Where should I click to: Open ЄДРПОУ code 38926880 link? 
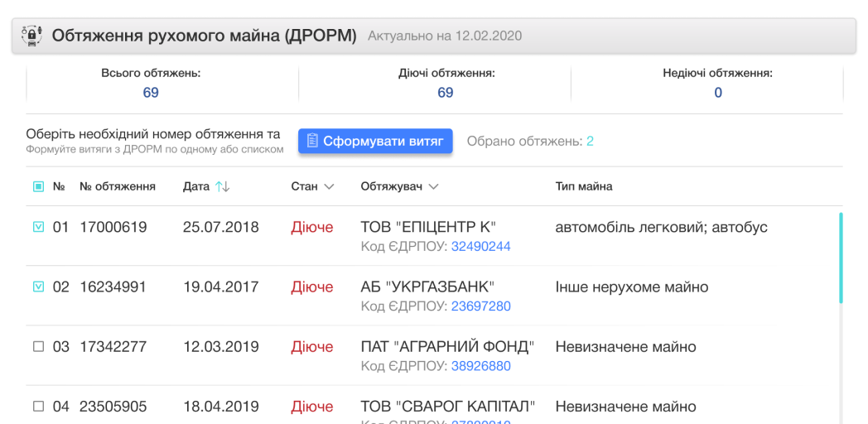pyautogui.click(x=480, y=366)
